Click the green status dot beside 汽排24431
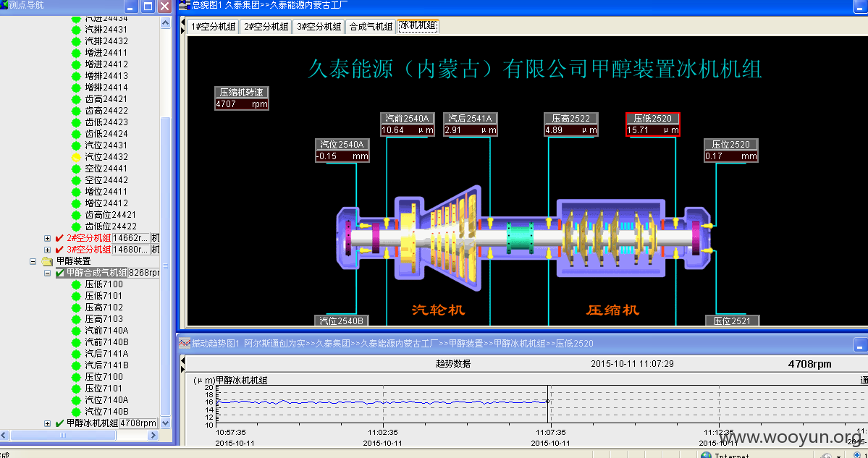The height and width of the screenshot is (458, 868). pos(77,30)
